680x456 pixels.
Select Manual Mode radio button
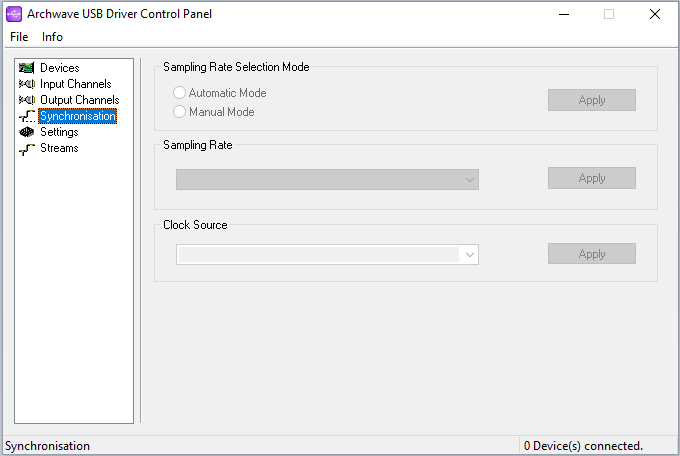[x=180, y=112]
